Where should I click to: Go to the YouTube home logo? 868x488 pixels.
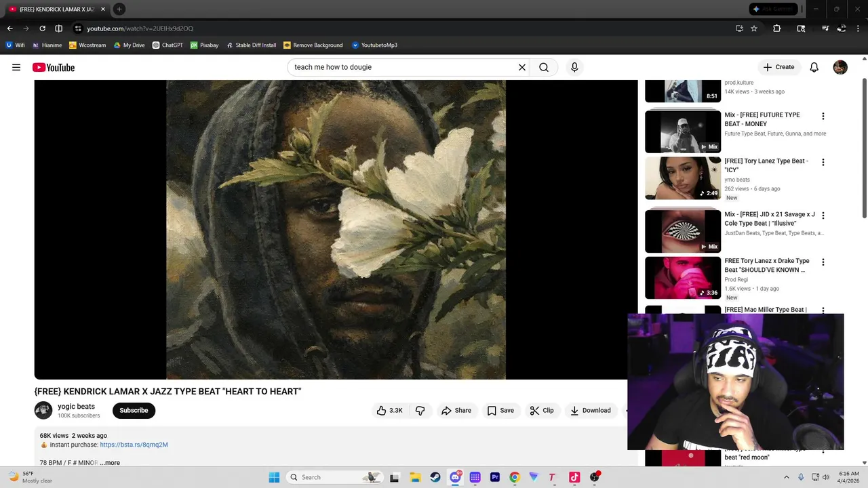tap(53, 67)
